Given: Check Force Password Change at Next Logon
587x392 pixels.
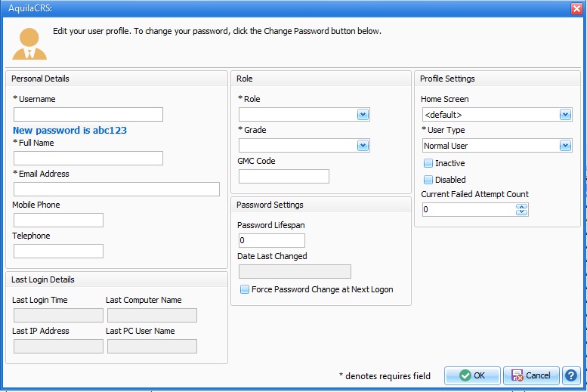Looking at the screenshot, I should pos(245,289).
